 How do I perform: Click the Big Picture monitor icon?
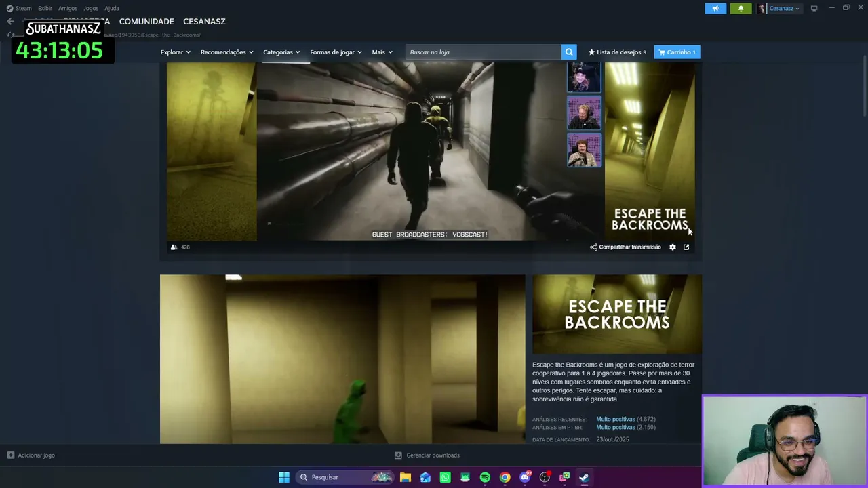point(814,8)
